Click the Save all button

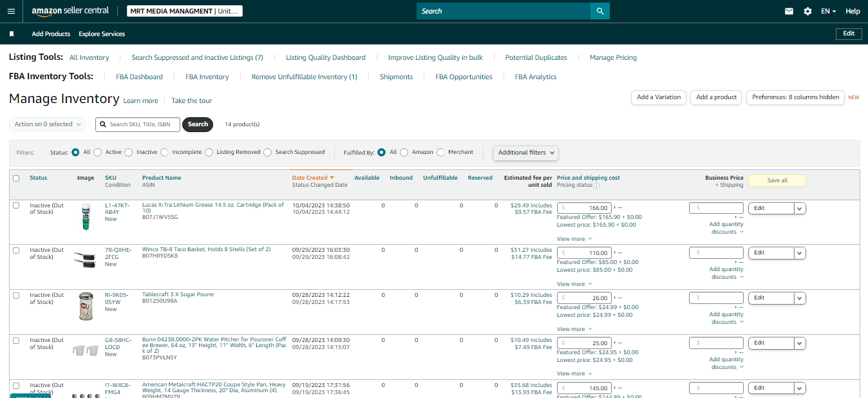tap(777, 180)
